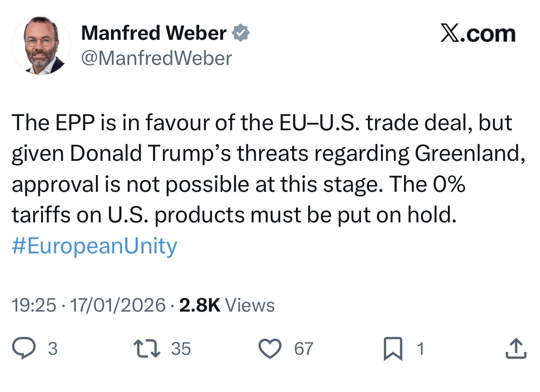Click the X.com logo
This screenshot has height=392, width=540.
click(478, 34)
